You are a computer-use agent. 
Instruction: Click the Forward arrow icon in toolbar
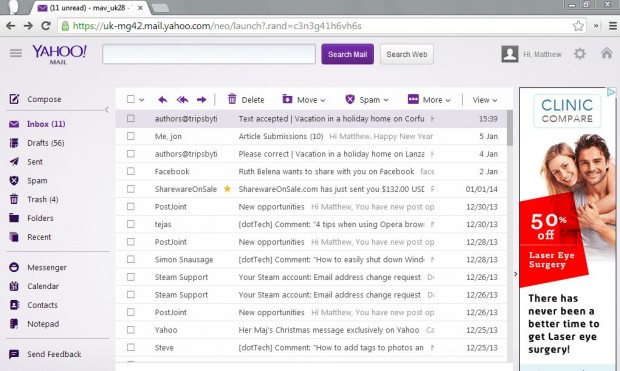coord(202,100)
